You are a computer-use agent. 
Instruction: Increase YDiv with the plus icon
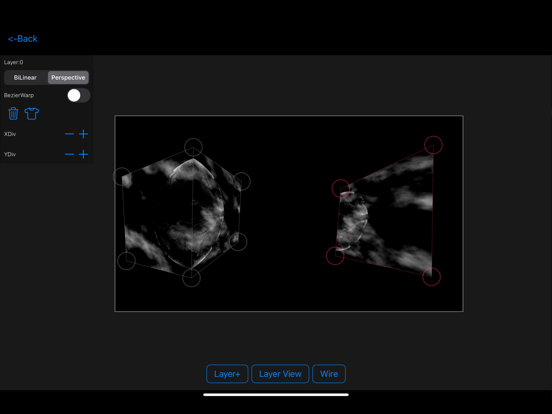tap(83, 154)
